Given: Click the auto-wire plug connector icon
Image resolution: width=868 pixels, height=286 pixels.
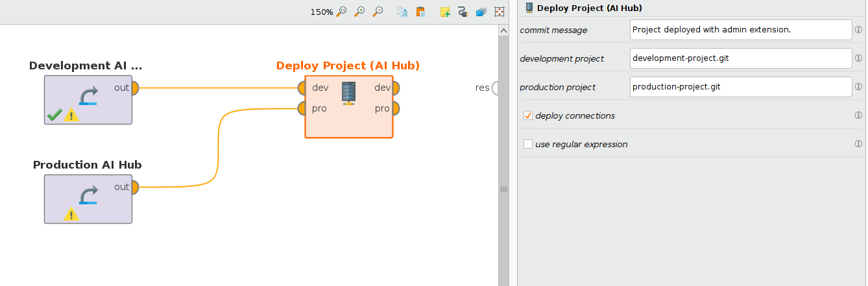Looking at the screenshot, I should click(x=463, y=12).
